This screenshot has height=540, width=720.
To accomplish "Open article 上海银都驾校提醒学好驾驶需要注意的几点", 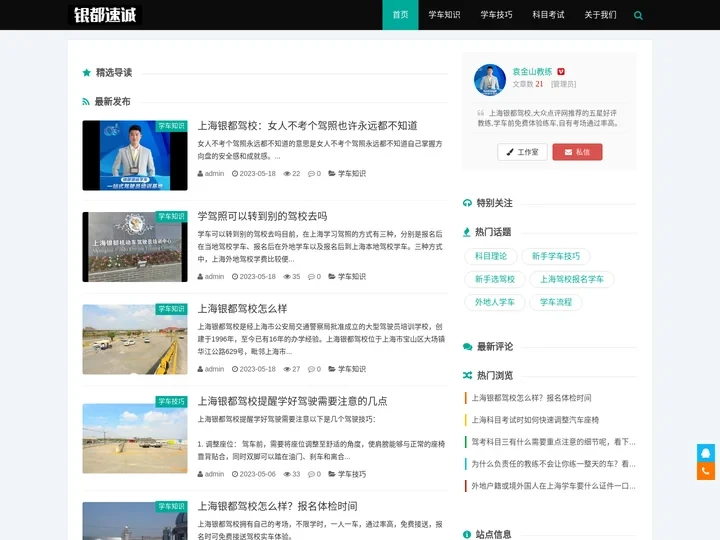I will coord(292,401).
